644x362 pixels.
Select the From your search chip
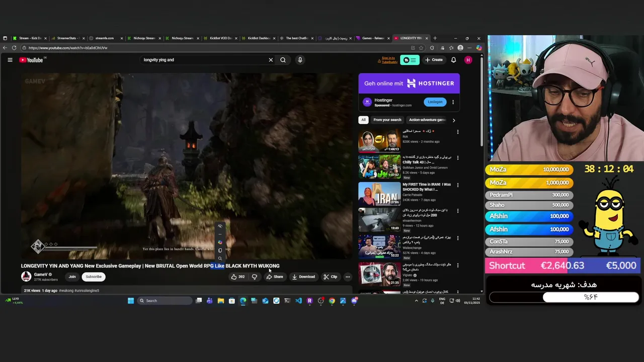pyautogui.click(x=387, y=120)
